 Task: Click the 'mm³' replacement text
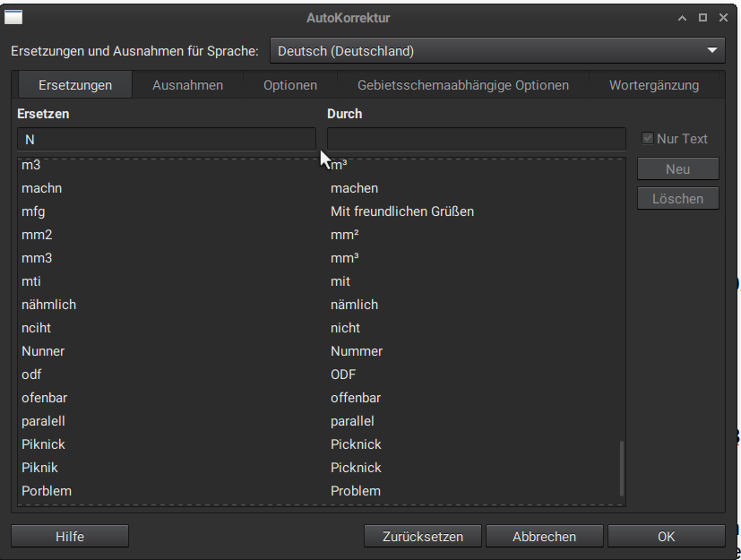(345, 258)
